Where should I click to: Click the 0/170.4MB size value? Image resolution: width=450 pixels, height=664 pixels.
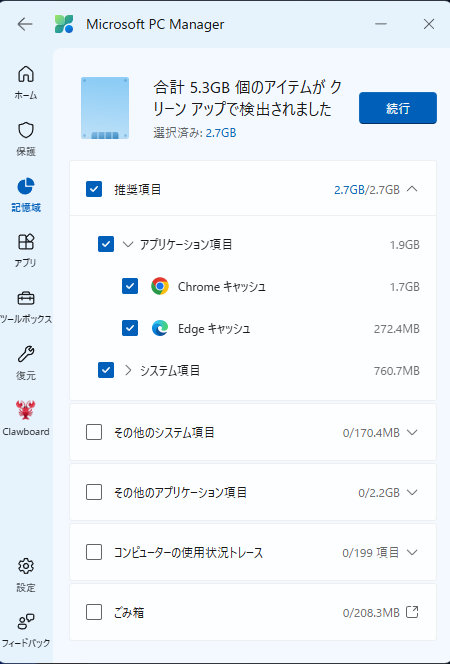pos(371,432)
